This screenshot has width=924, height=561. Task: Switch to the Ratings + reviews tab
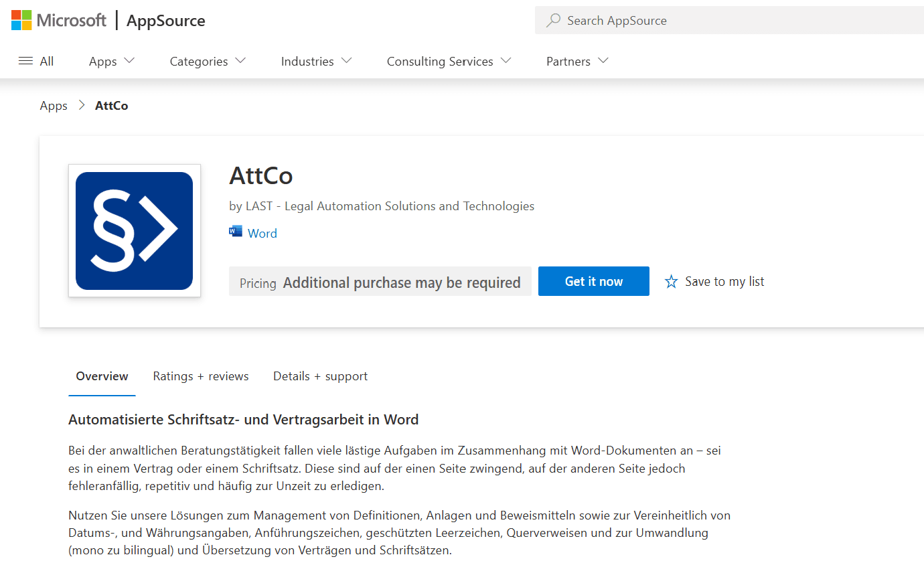[200, 376]
